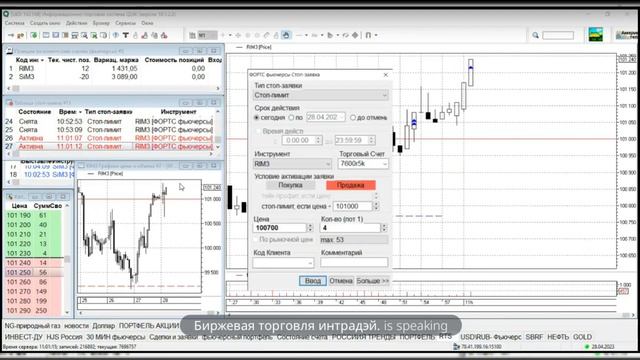The image size is (640, 360).
Task: Open the Создать окно menu
Action: [45, 23]
